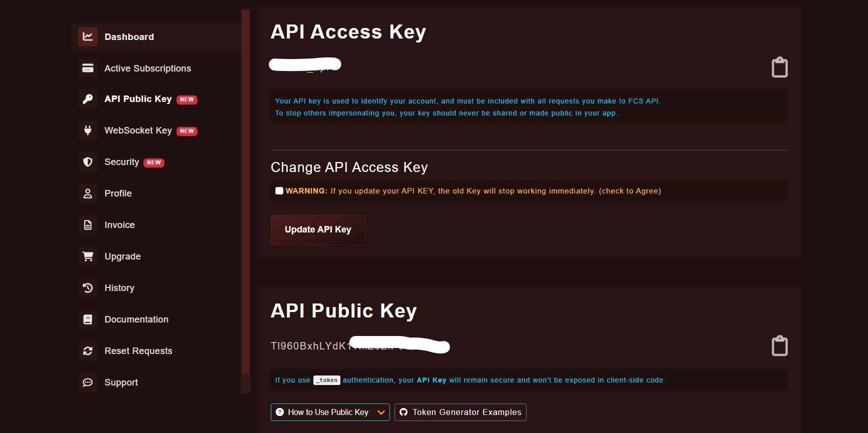Click the Security shield icon
The image size is (868, 433).
click(88, 162)
